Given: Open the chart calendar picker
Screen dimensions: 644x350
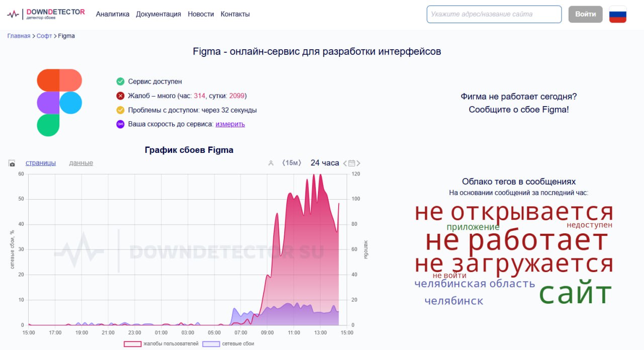Looking at the screenshot, I should tap(352, 163).
